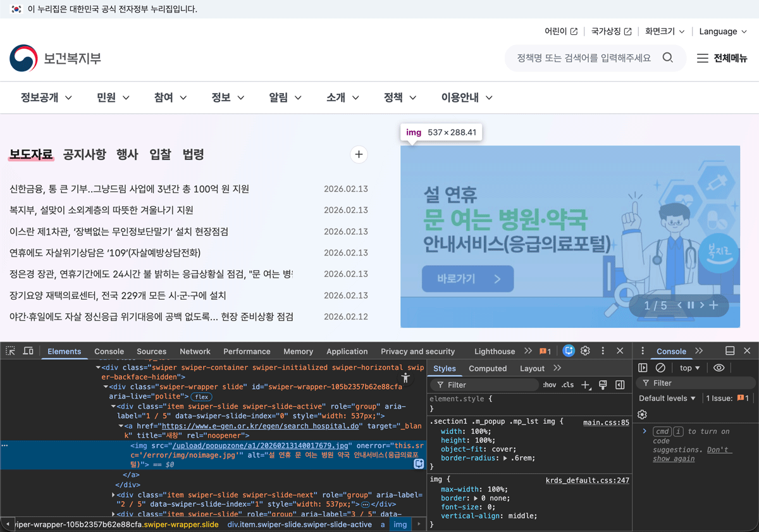Open the main.css:85 source link

(606, 421)
